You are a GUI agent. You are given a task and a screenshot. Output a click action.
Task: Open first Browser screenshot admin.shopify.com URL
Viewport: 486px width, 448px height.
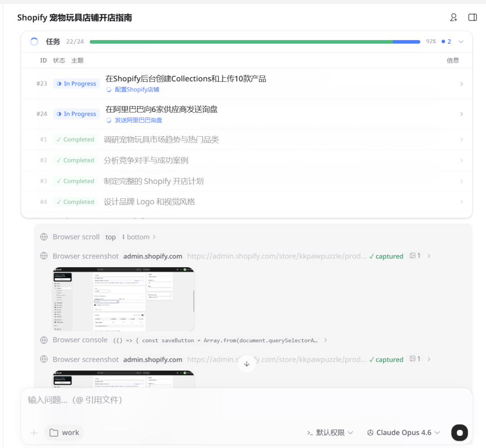tap(276, 256)
